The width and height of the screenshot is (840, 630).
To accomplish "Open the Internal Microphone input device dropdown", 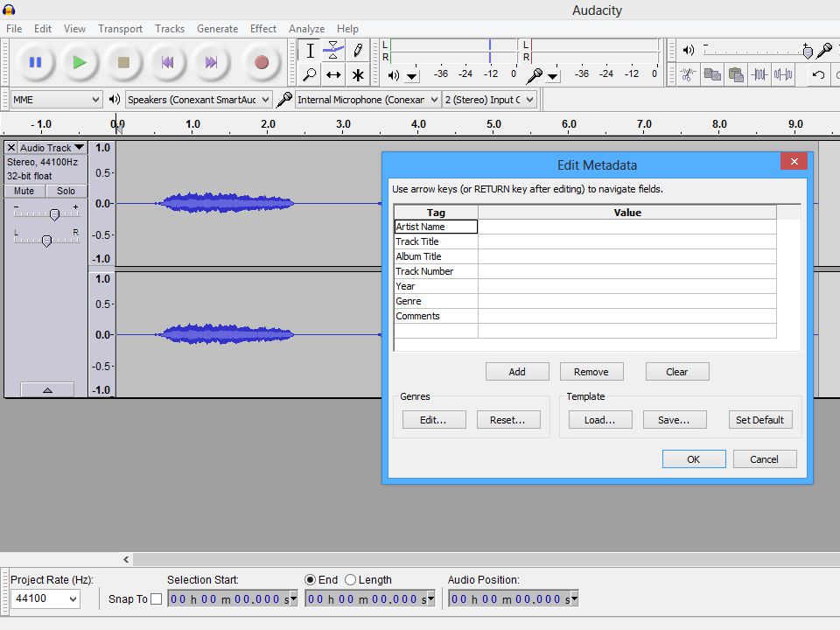I will tap(367, 100).
